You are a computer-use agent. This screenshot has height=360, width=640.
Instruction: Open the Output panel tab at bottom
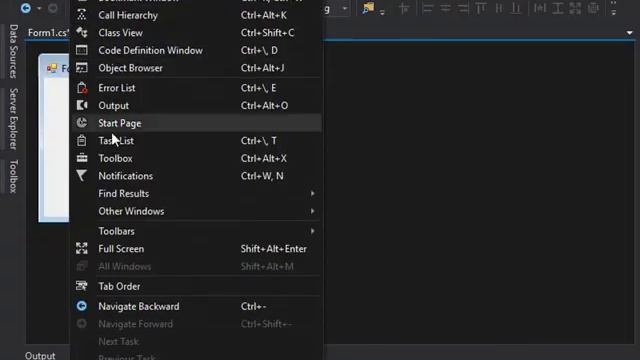(40, 355)
